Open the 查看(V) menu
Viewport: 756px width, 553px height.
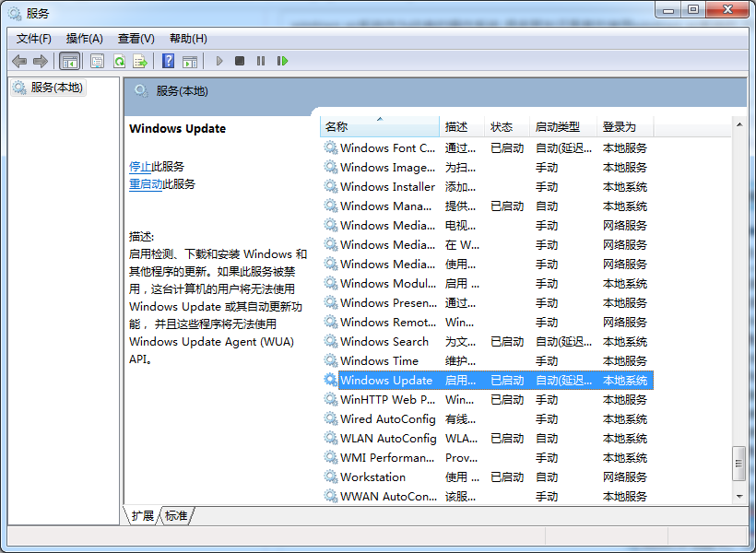click(136, 39)
